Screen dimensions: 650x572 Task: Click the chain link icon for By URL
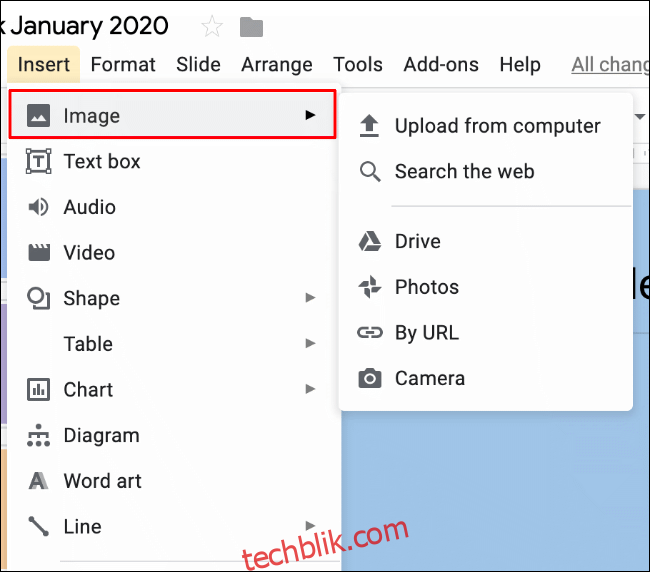point(369,332)
